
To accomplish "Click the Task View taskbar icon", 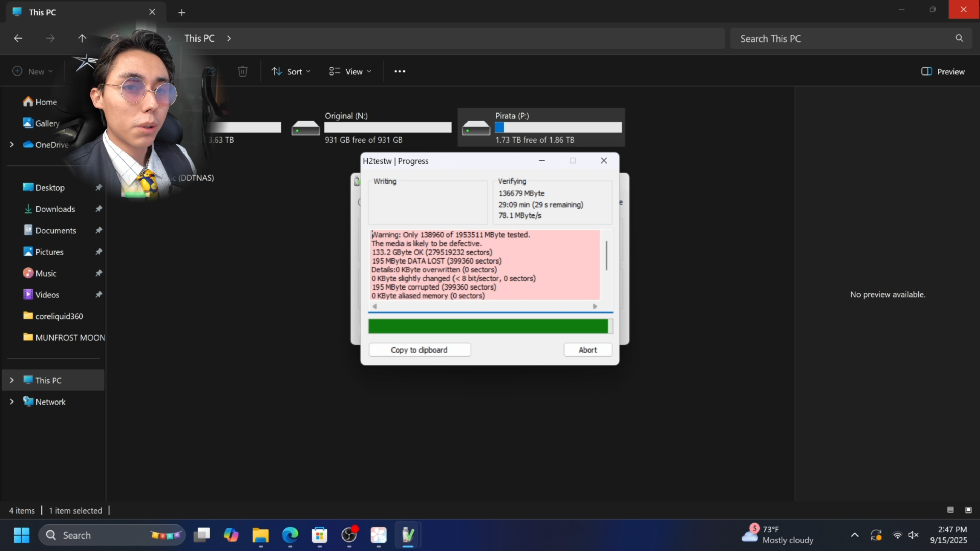I will 202,535.
